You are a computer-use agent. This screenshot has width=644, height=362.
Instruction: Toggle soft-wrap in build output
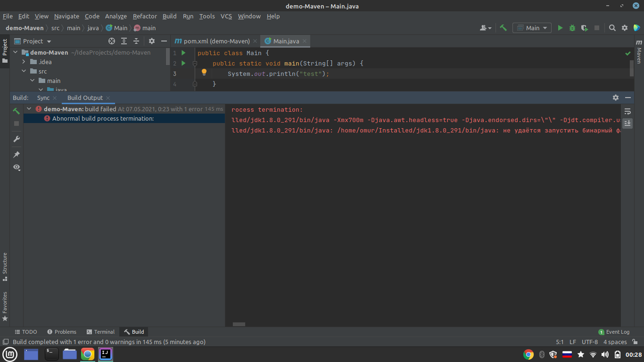627,112
